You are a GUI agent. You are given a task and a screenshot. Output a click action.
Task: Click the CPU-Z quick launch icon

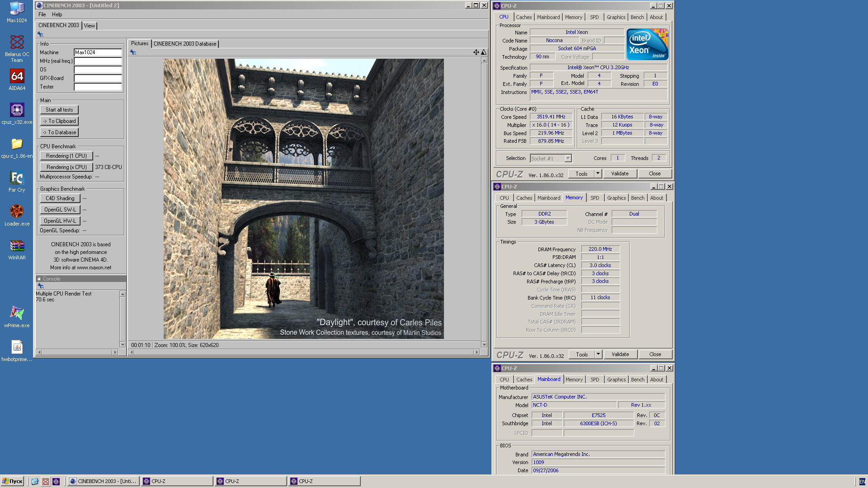point(56,482)
